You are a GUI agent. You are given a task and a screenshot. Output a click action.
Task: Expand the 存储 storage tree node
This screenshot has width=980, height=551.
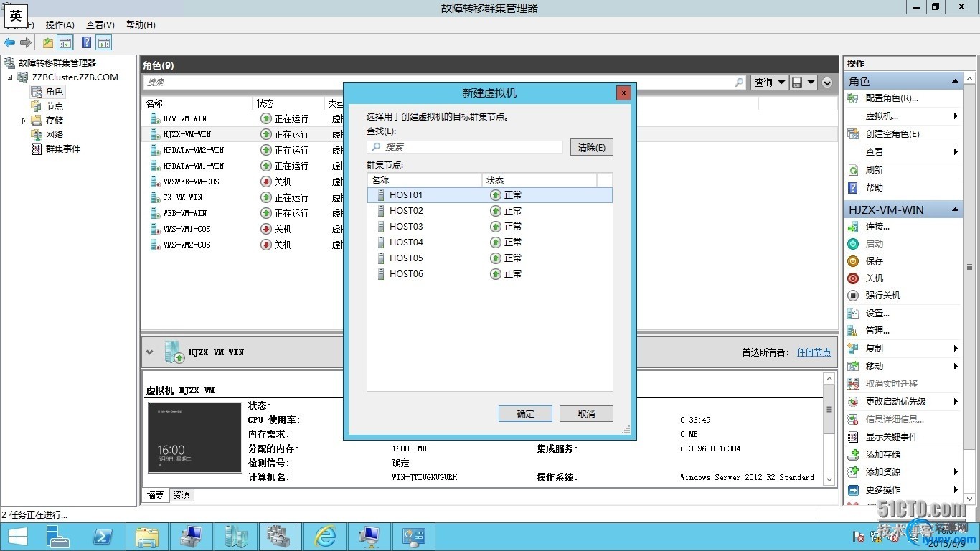(x=24, y=121)
